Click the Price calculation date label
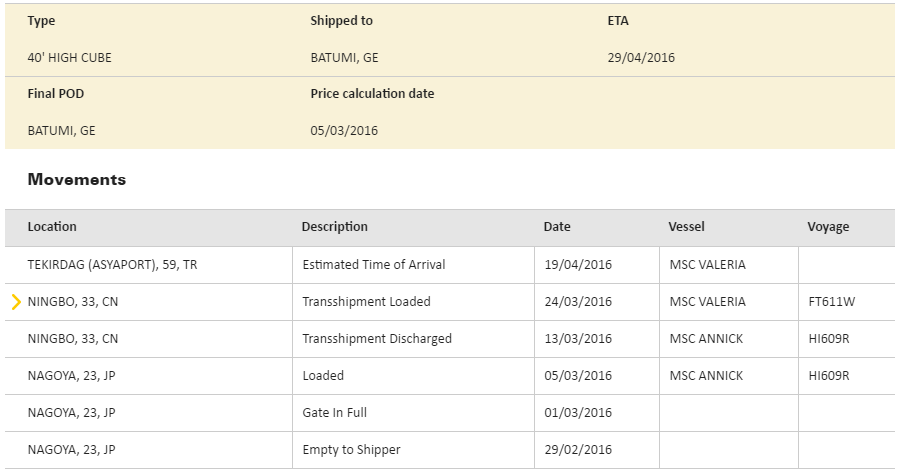Image resolution: width=907 pixels, height=474 pixels. coord(372,94)
